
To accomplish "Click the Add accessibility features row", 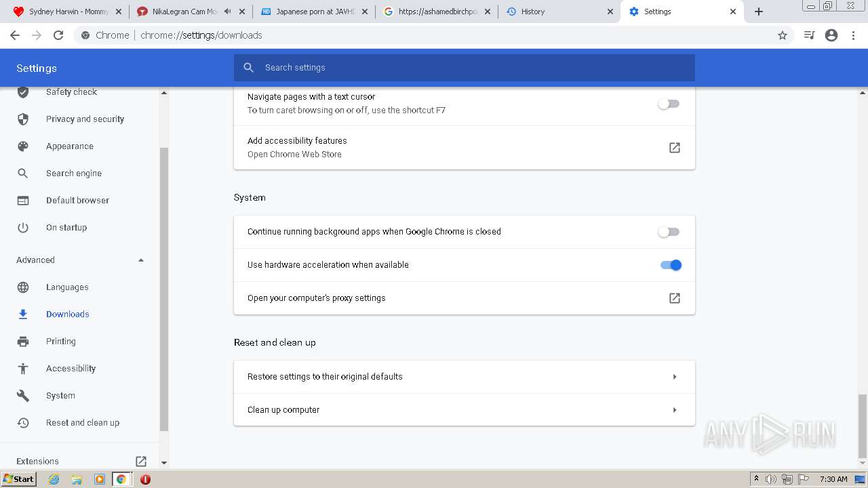I will point(465,148).
